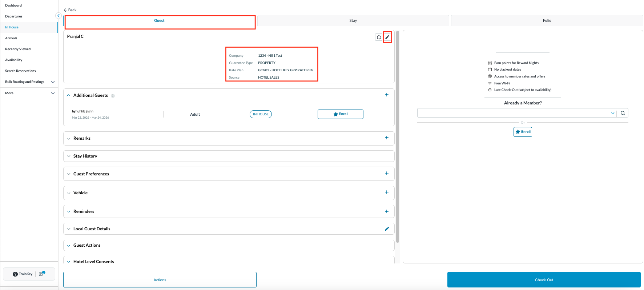Click the Actions button

(160, 280)
